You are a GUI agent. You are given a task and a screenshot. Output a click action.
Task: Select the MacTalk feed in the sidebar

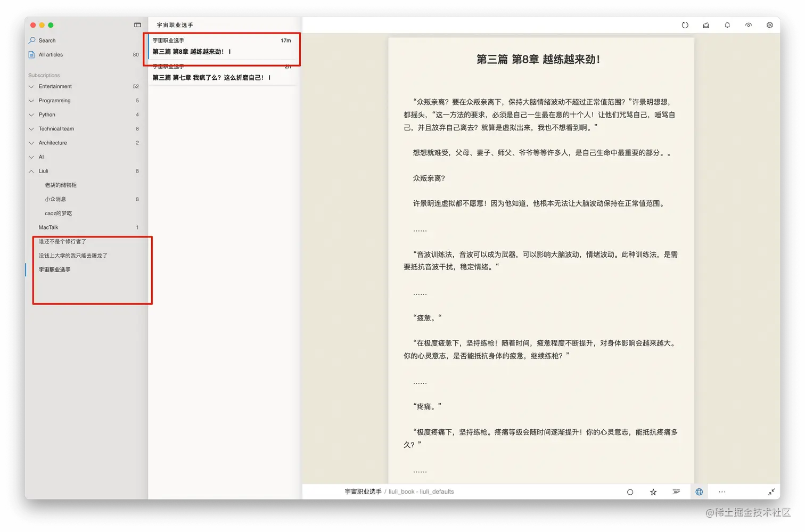tap(48, 227)
